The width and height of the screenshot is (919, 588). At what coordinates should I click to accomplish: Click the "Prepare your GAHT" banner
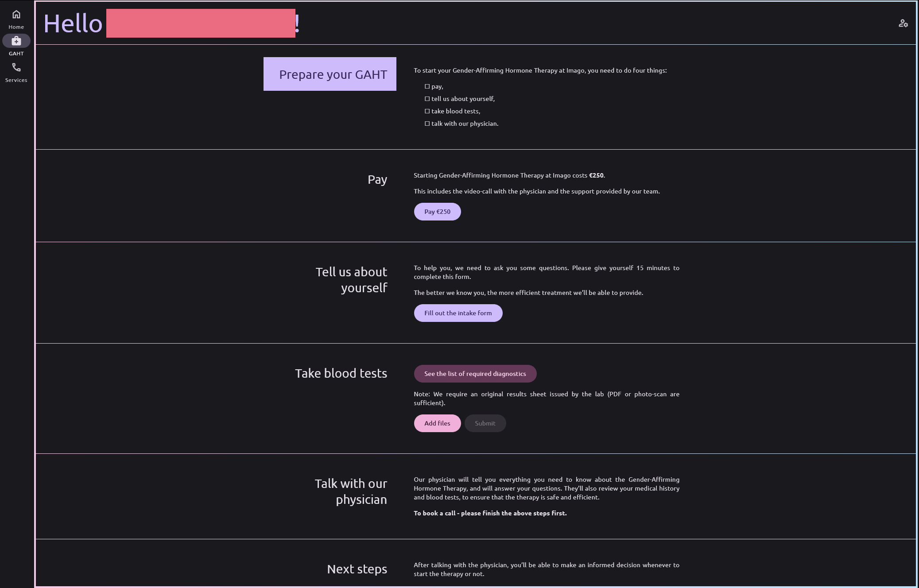coord(330,74)
